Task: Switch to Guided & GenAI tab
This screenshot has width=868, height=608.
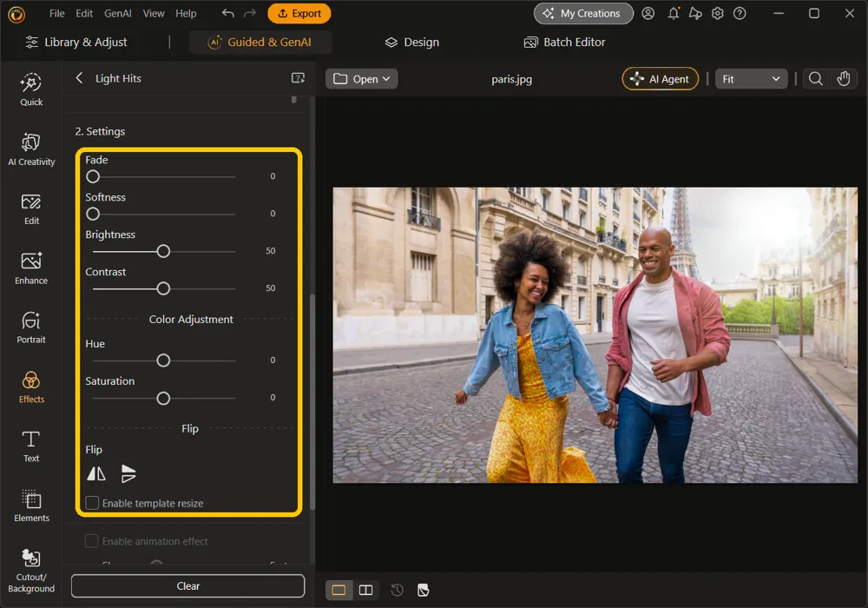Action: click(x=260, y=42)
